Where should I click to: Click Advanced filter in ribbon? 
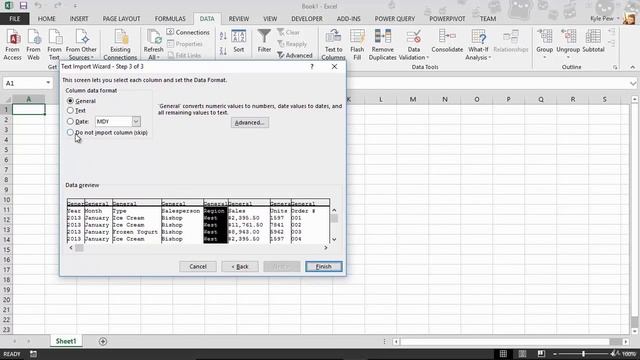295,55
